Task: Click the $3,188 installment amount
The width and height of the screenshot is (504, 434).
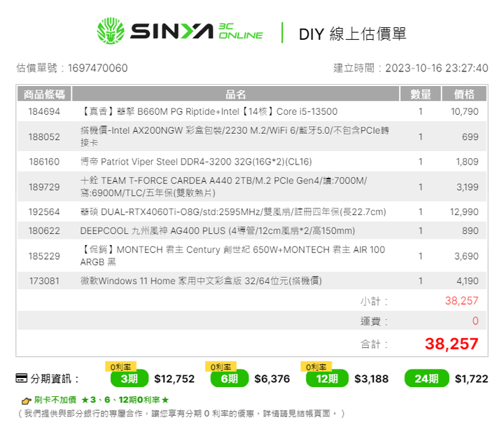Action: coord(372,379)
